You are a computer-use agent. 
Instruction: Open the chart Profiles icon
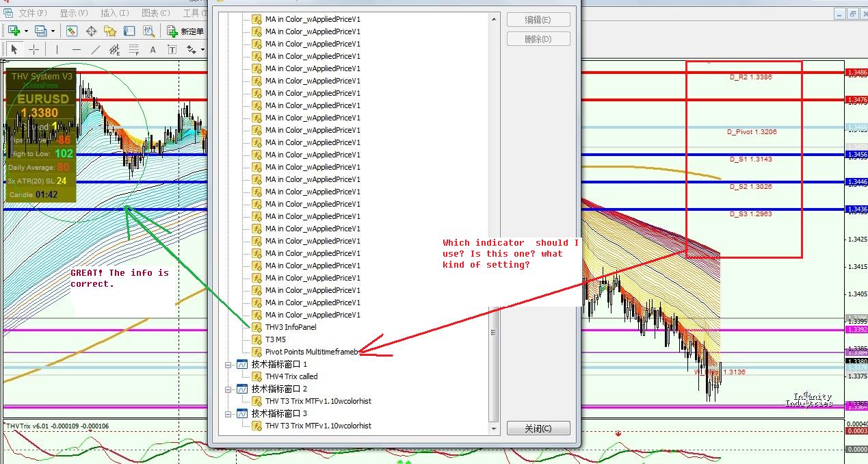click(40, 31)
